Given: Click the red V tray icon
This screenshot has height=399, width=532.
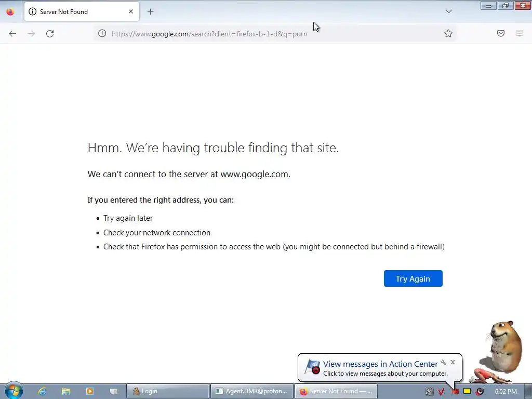Looking at the screenshot, I should coord(441,392).
